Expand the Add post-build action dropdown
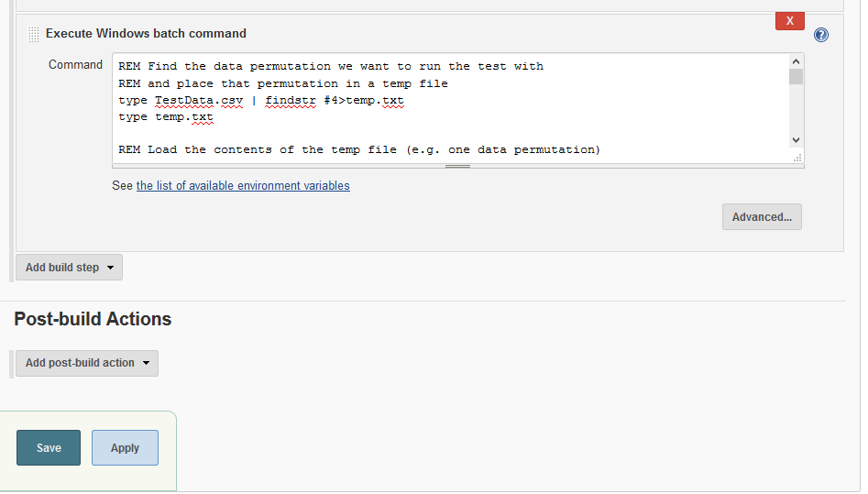Image resolution: width=868 pixels, height=494 pixels. coord(87,363)
